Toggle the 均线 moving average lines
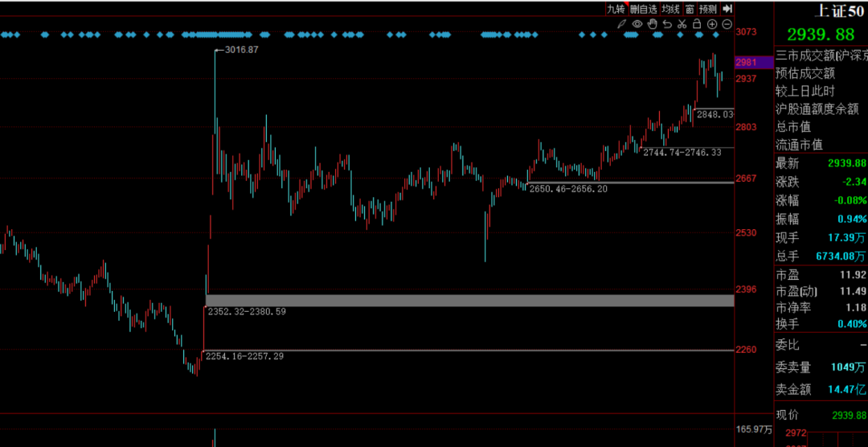This screenshot has height=447, width=868. (670, 9)
